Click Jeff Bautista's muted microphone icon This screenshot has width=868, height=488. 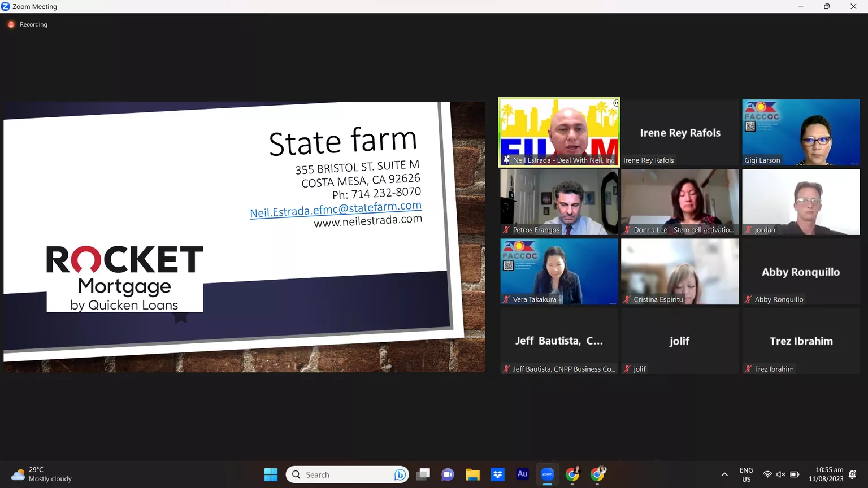point(506,369)
